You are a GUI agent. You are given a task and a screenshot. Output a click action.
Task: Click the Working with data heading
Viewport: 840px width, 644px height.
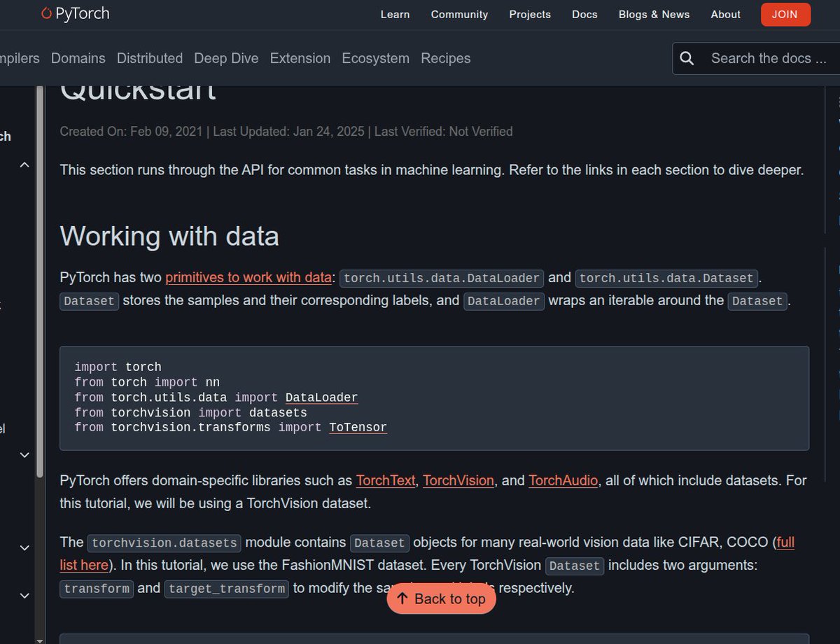pyautogui.click(x=169, y=236)
